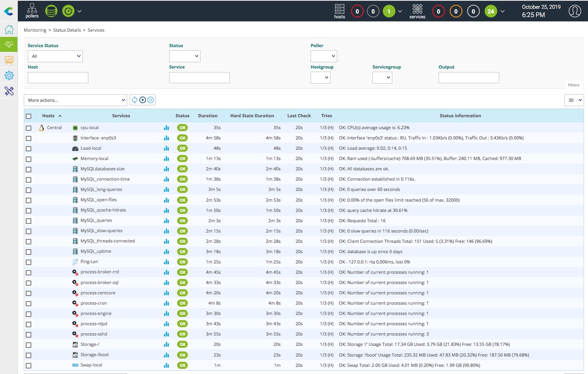Open Administration tools icon in sidebar
588x374 pixels.
[9, 91]
